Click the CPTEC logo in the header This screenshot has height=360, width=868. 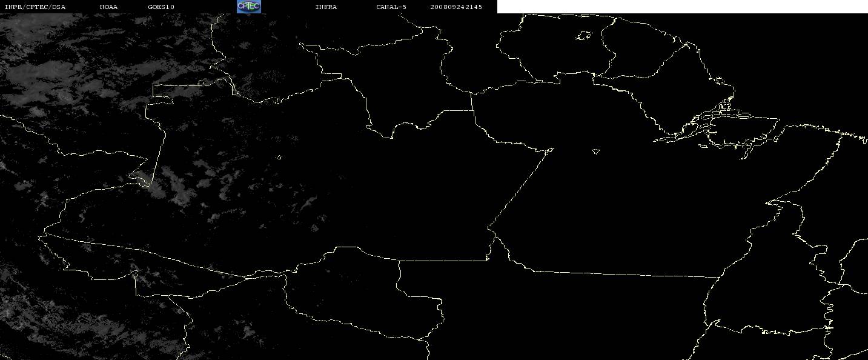pyautogui.click(x=248, y=6)
